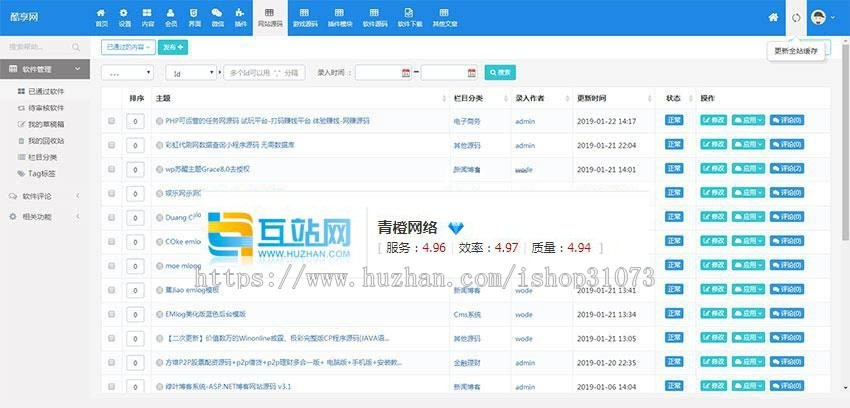Click the 发布 + publish button

(173, 48)
